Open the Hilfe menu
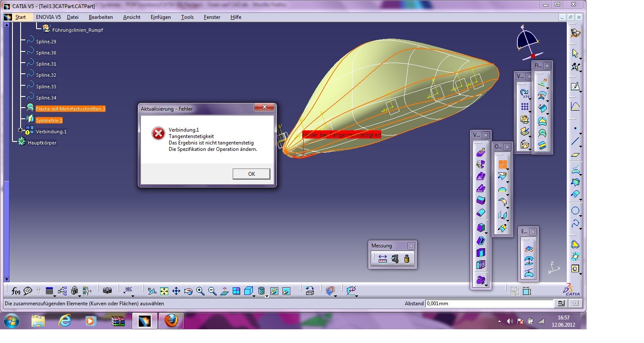The image size is (644, 343). pos(236,17)
